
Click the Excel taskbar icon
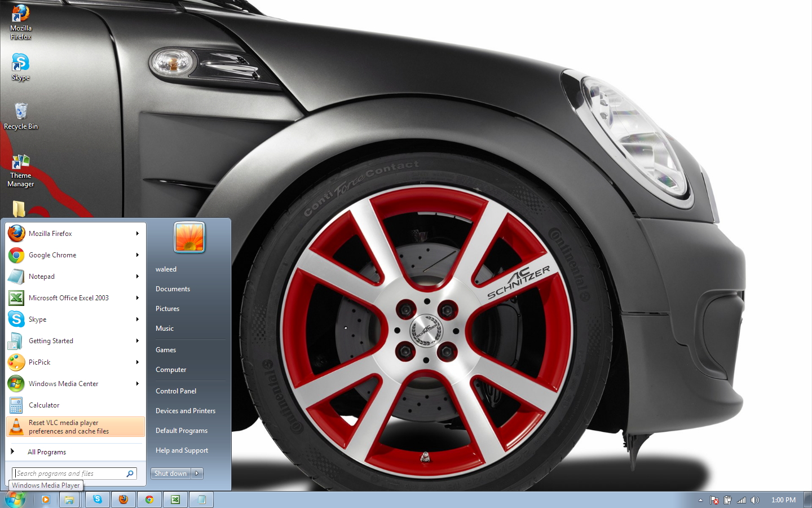[x=175, y=500]
